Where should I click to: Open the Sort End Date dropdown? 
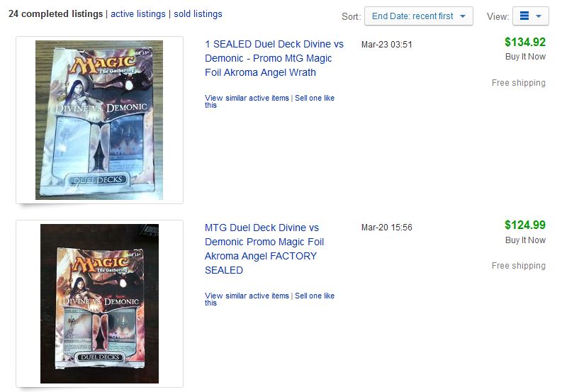[x=418, y=16]
